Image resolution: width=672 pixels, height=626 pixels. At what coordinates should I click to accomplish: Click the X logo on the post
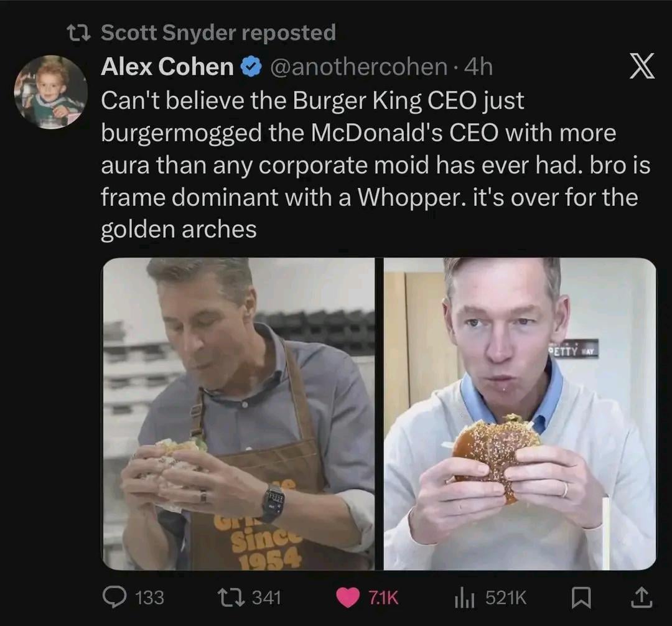642,67
